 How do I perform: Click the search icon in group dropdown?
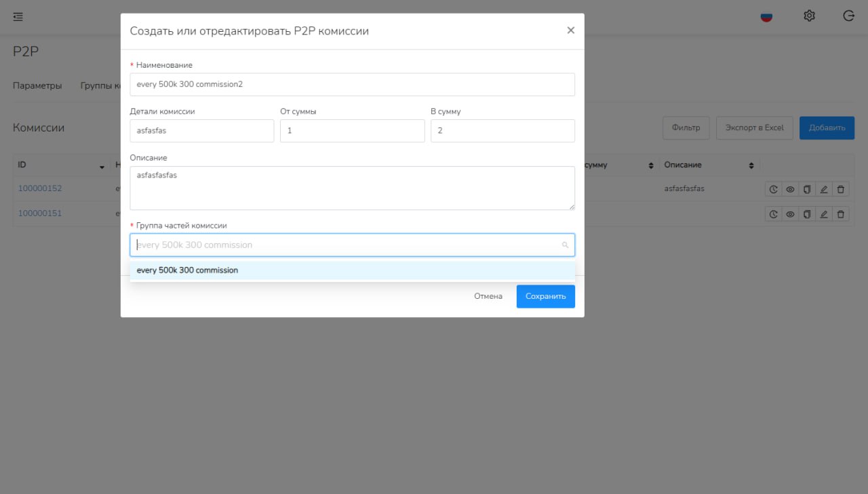[x=565, y=245]
